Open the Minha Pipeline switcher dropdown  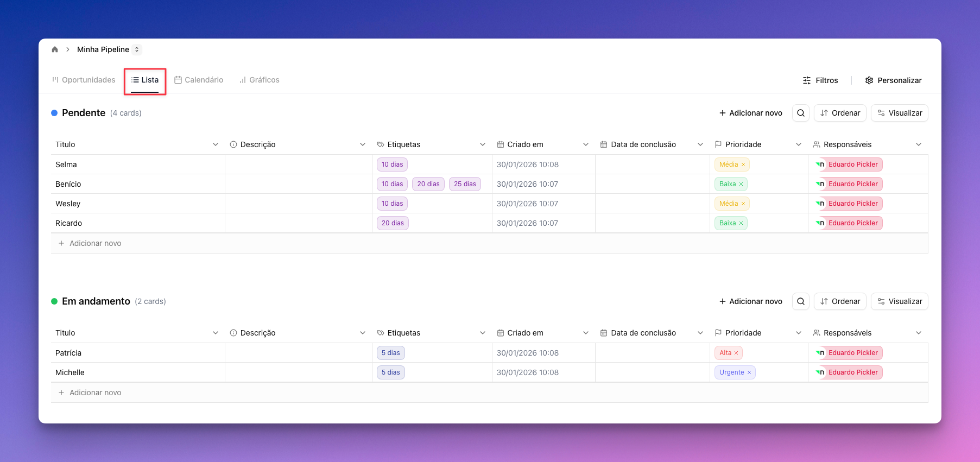click(x=137, y=49)
